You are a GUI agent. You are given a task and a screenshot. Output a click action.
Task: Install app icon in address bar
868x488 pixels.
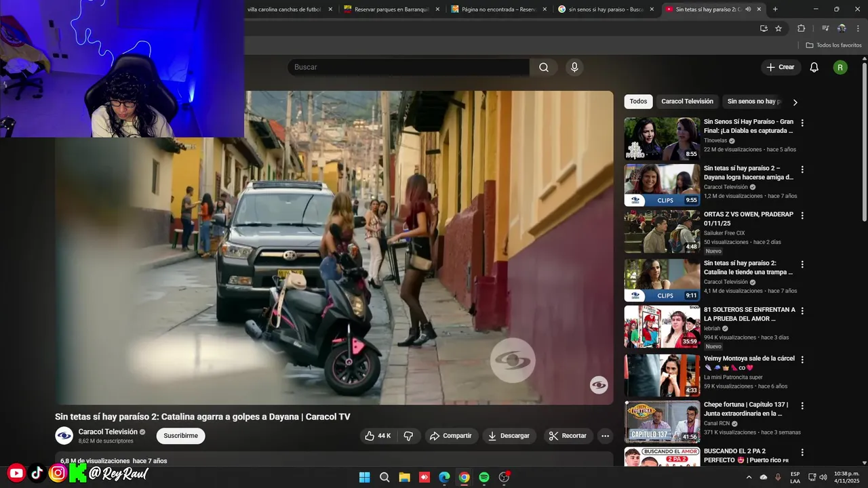764,28
